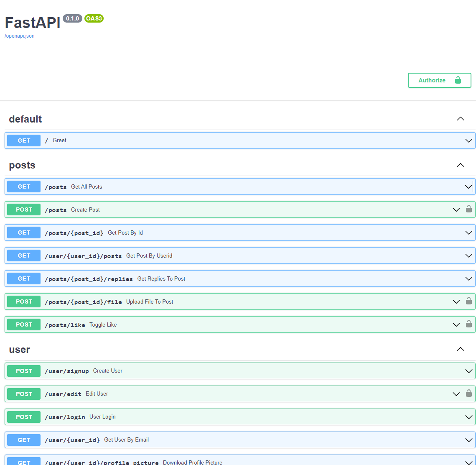The image size is (476, 465).
Task: Collapse the user section
Action: point(461,349)
